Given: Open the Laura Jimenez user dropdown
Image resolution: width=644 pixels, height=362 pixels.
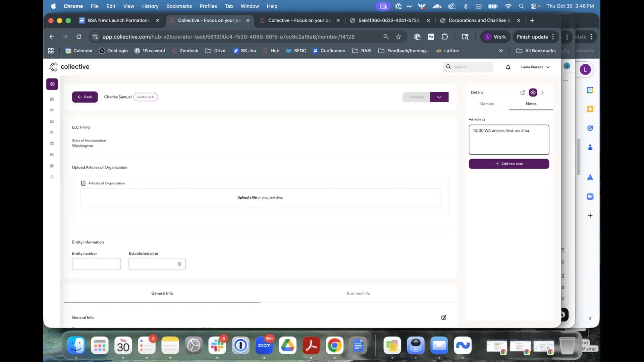Looking at the screenshot, I should click(535, 67).
